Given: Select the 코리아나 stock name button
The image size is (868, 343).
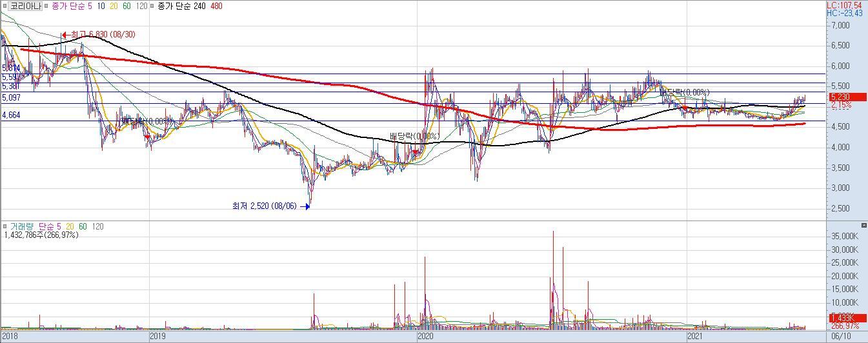Looking at the screenshot, I should 26,6.
